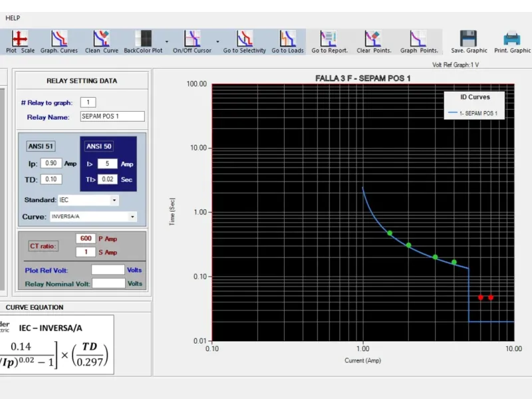This screenshot has width=532, height=399.
Task: Click the CT ratio button
Action: tap(43, 246)
